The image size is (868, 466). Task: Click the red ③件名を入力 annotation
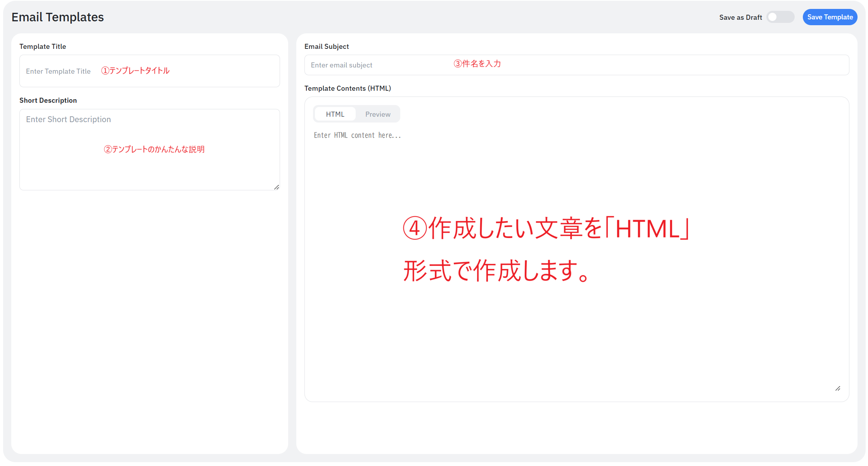[x=477, y=64]
